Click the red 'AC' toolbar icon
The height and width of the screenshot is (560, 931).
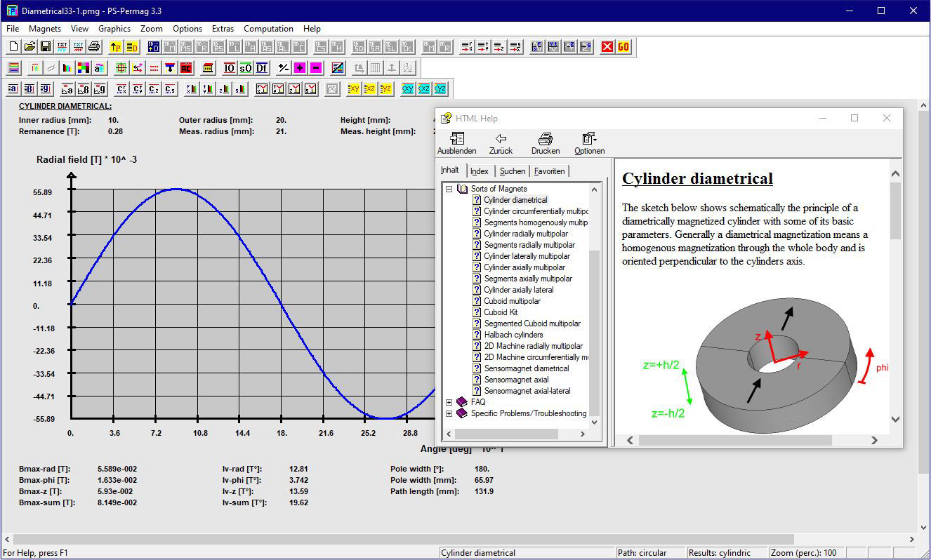click(x=186, y=68)
